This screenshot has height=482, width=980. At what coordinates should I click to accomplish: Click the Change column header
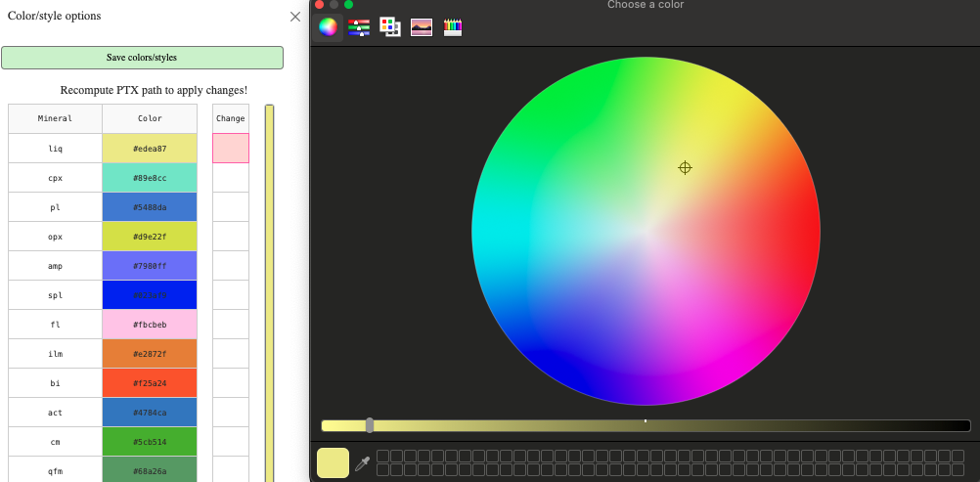[231, 118]
